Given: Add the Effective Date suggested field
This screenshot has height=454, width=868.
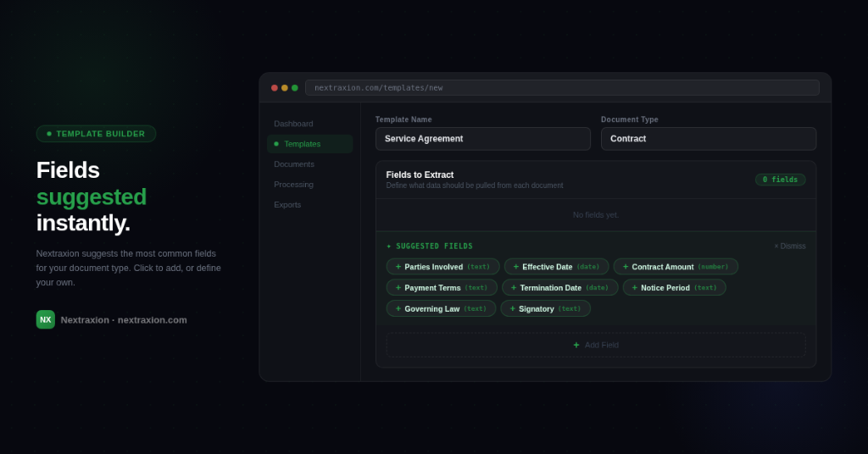Looking at the screenshot, I should click(x=556, y=267).
